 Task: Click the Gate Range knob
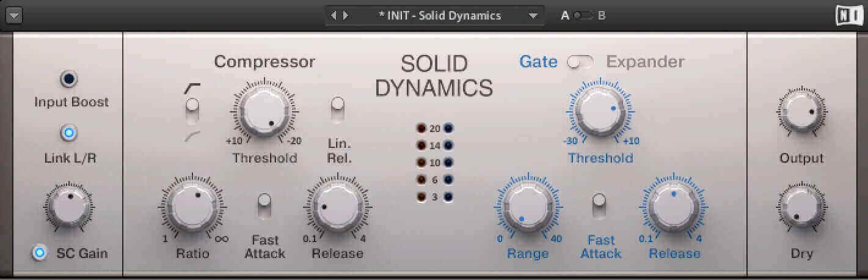pos(528,207)
